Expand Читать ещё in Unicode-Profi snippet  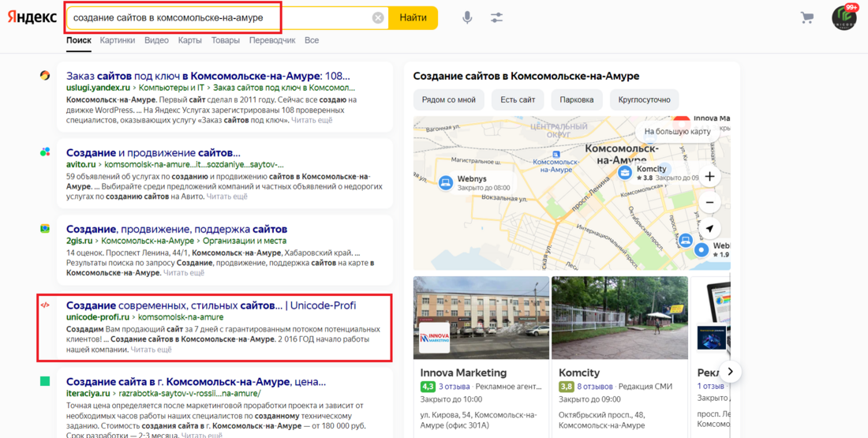(152, 350)
